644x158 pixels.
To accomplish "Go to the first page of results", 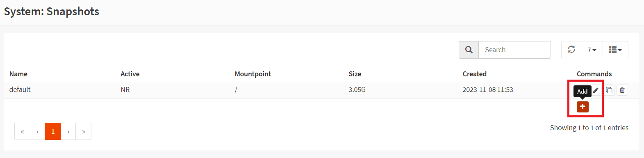I will point(23,131).
